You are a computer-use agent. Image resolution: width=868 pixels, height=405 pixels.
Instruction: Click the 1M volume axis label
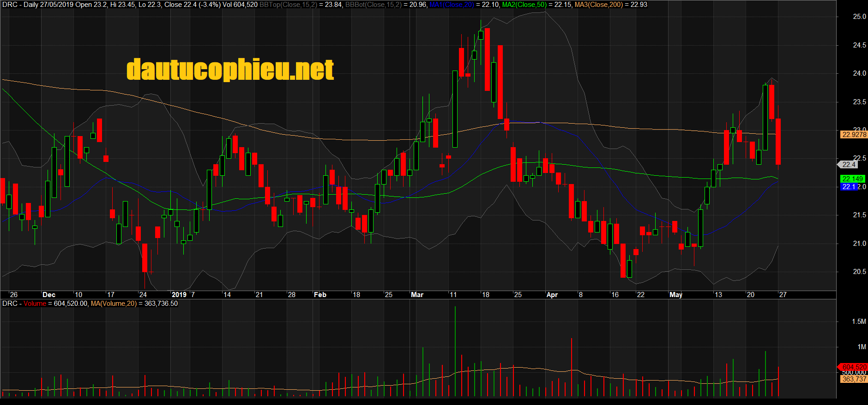(x=862, y=347)
